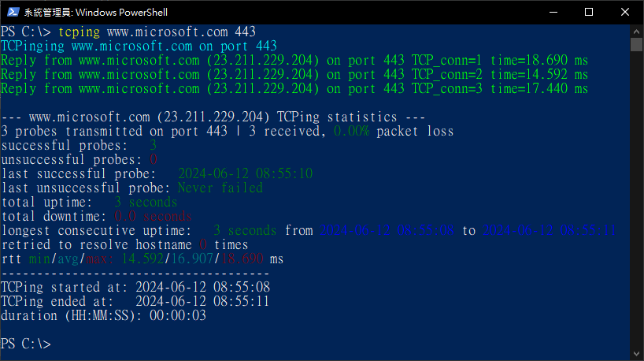Click the 'tcping' command text
Image resolution: width=644 pixels, height=361 pixels.
[x=80, y=32]
